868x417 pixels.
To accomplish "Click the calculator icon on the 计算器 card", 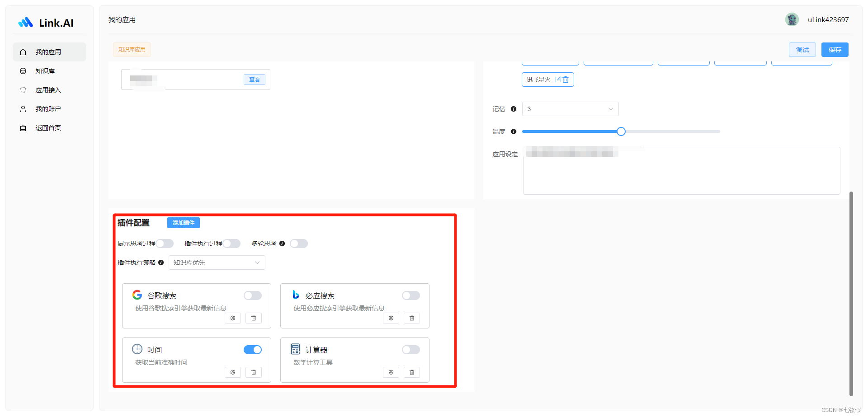I will [x=296, y=349].
